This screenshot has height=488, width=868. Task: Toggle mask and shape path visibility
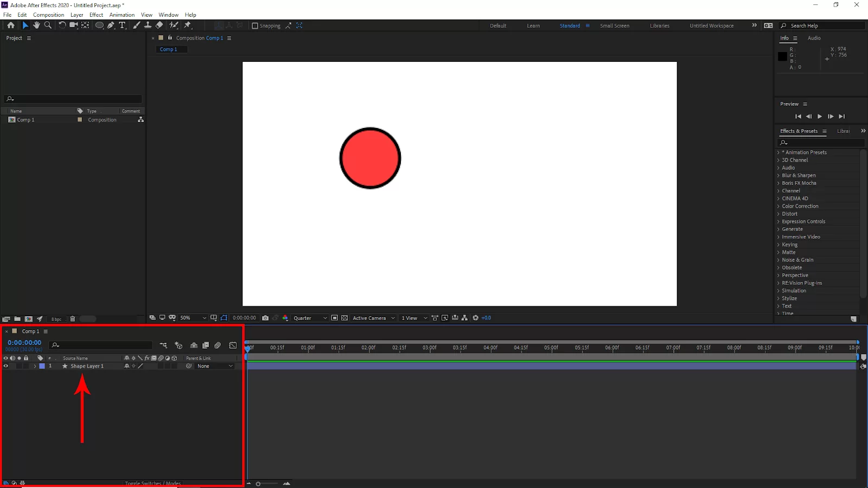coord(224,318)
